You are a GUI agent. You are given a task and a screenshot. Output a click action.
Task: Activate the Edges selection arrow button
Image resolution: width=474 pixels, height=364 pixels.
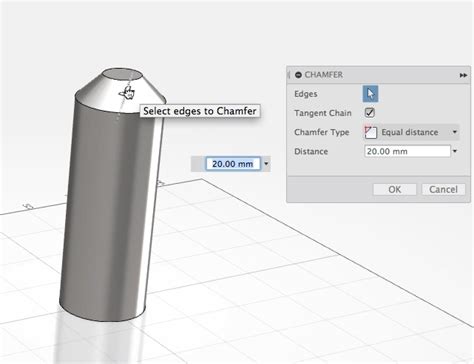(370, 94)
